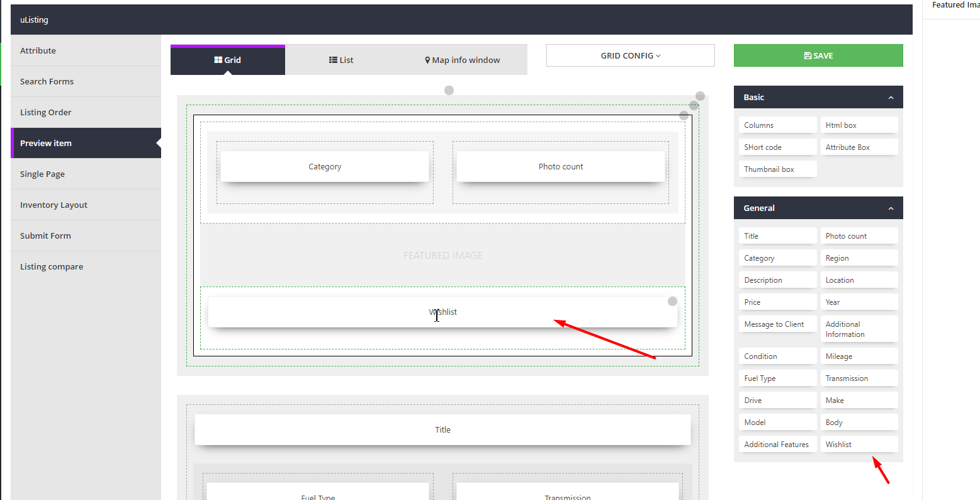This screenshot has width=980, height=500.
Task: Collapse the Basic panel chevron
Action: tap(891, 98)
